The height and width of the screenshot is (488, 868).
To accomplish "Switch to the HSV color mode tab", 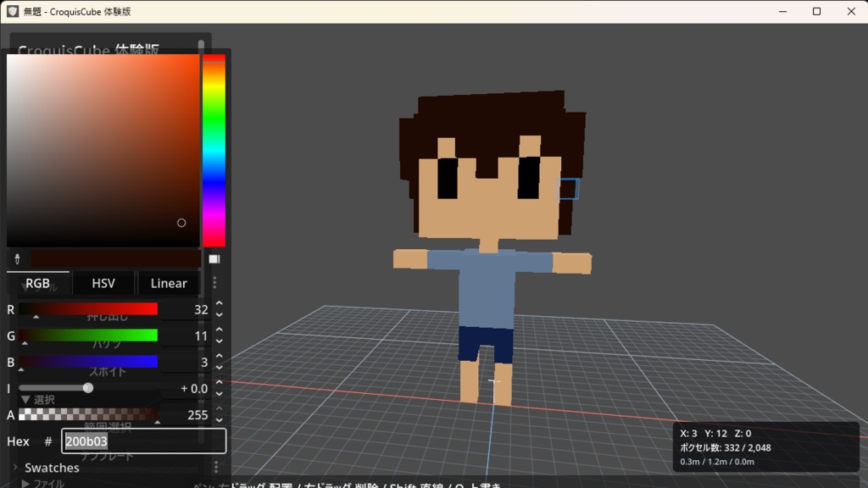I will click(103, 283).
